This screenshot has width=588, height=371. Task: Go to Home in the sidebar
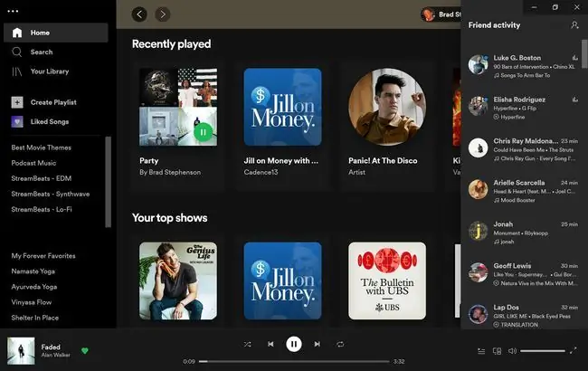point(56,33)
